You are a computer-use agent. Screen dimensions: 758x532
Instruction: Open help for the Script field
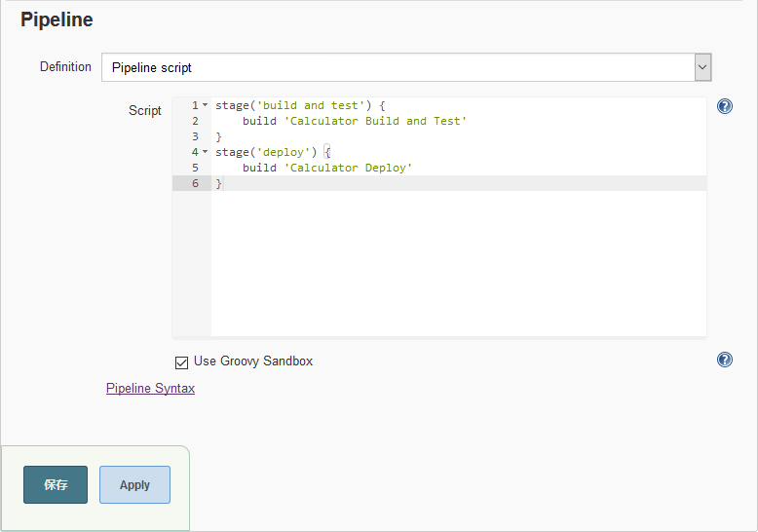(x=724, y=106)
